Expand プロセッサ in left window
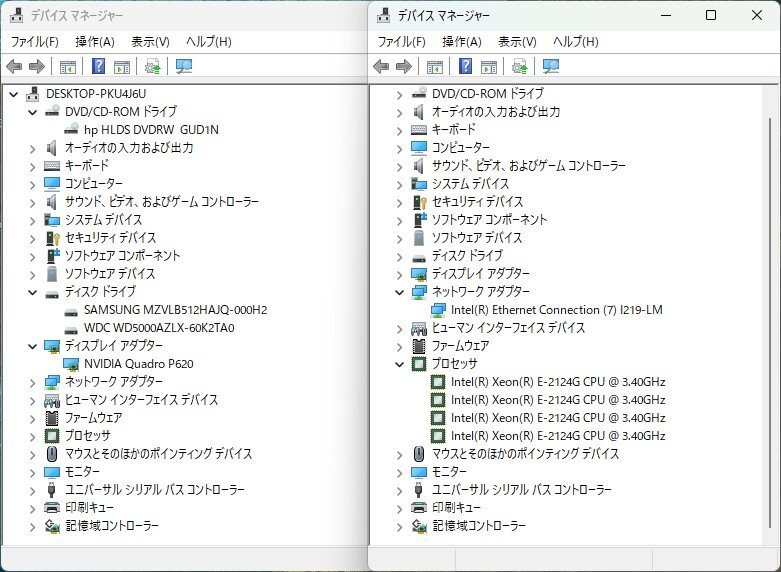This screenshot has height=572, width=781. [33, 436]
